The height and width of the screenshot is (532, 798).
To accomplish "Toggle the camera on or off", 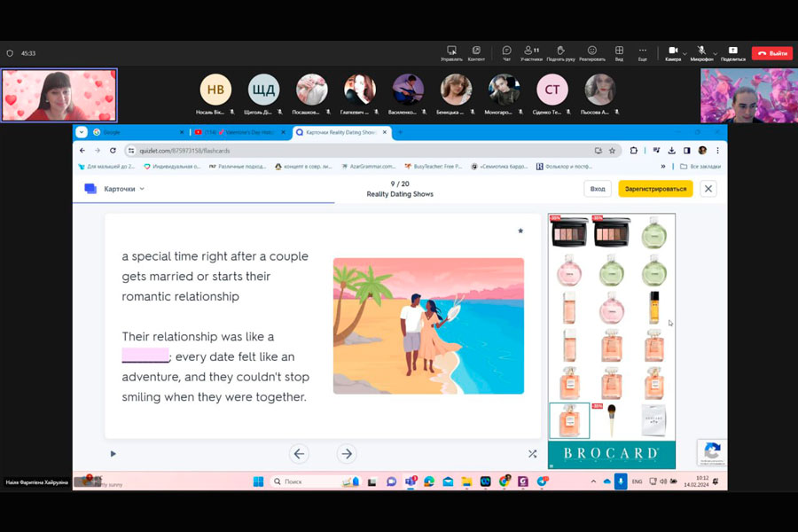I will click(672, 52).
